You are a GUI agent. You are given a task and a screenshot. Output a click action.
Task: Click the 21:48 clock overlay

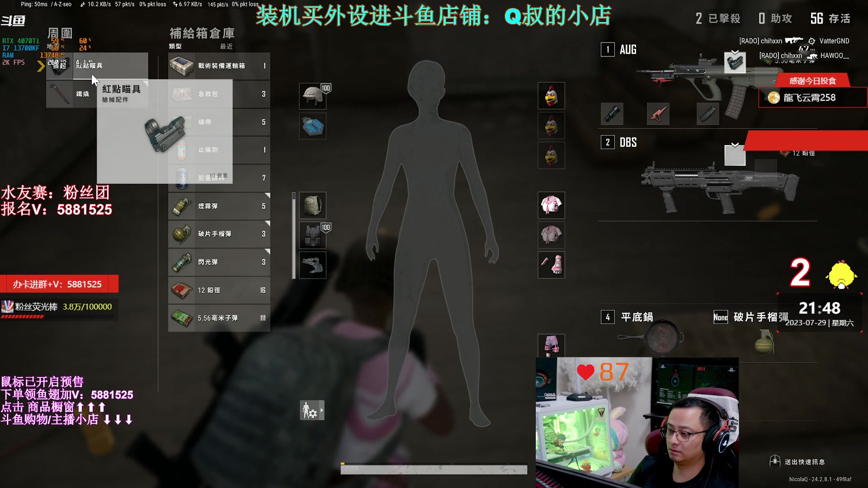[x=820, y=308]
